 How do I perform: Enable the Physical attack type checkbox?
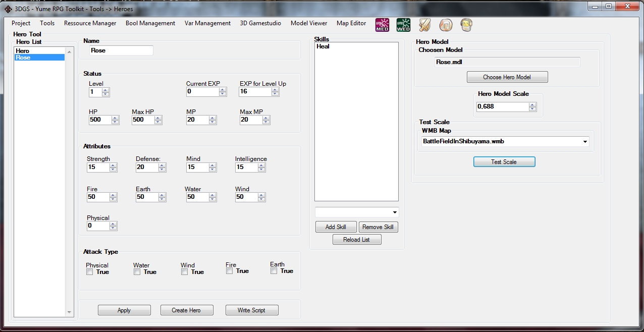coord(89,272)
